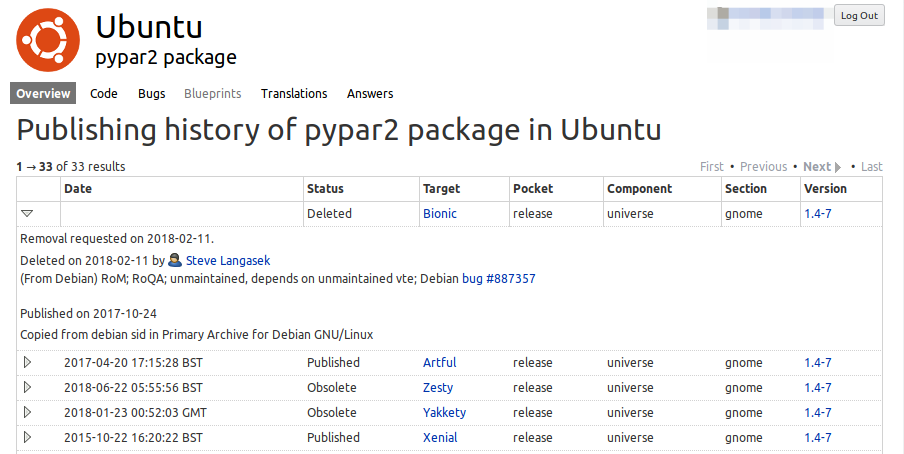Open version 1.4-7 link in Yakkety row

click(818, 412)
